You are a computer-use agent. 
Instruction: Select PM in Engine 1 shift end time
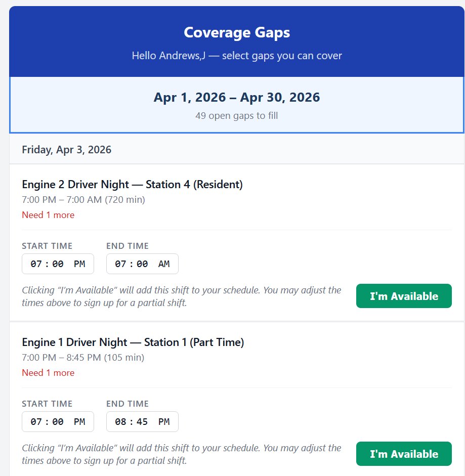pyautogui.click(x=164, y=422)
